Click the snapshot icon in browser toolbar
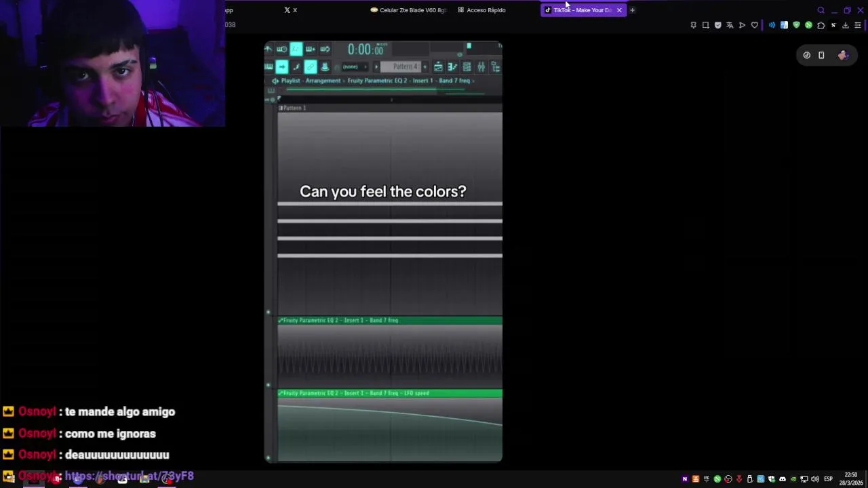Image resolution: width=868 pixels, height=488 pixels. coord(705,25)
